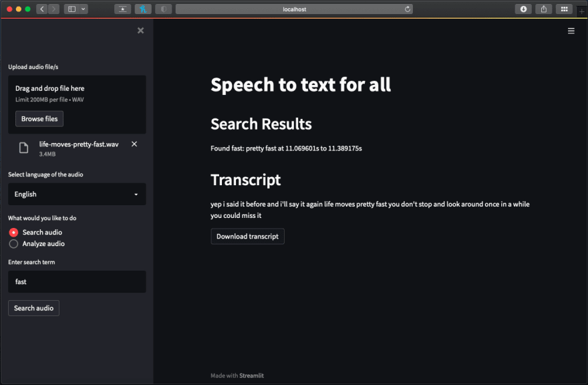Click the Search audio button
Image resolution: width=588 pixels, height=385 pixels.
pos(34,308)
